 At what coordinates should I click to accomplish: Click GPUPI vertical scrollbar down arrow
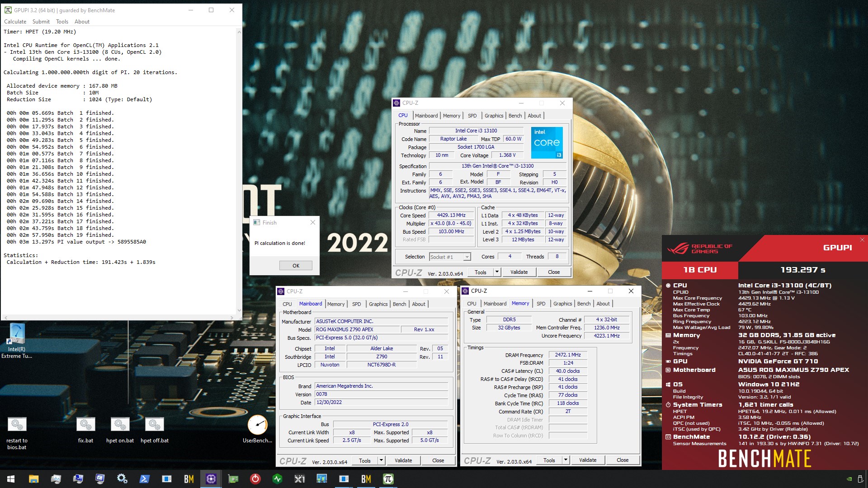pyautogui.click(x=239, y=311)
